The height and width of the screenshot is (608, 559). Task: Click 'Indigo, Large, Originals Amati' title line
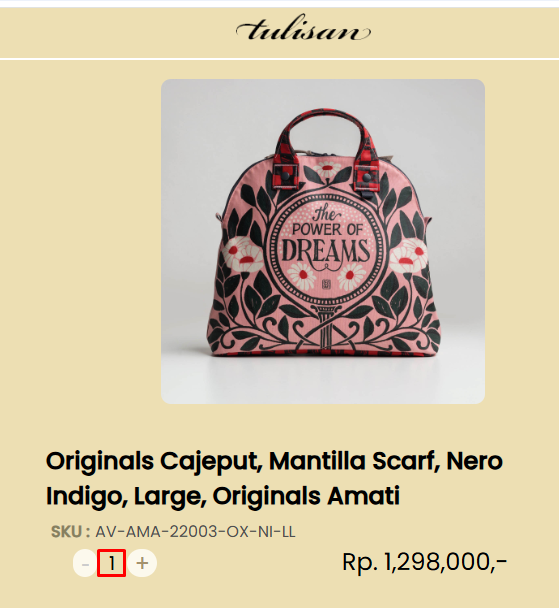pos(223,496)
